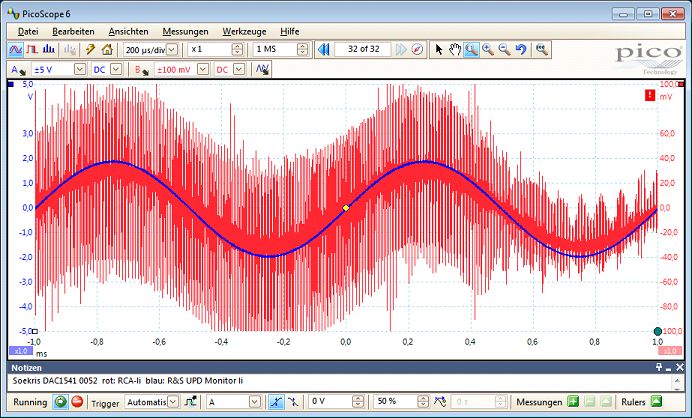Open channel B options button

(x=141, y=70)
